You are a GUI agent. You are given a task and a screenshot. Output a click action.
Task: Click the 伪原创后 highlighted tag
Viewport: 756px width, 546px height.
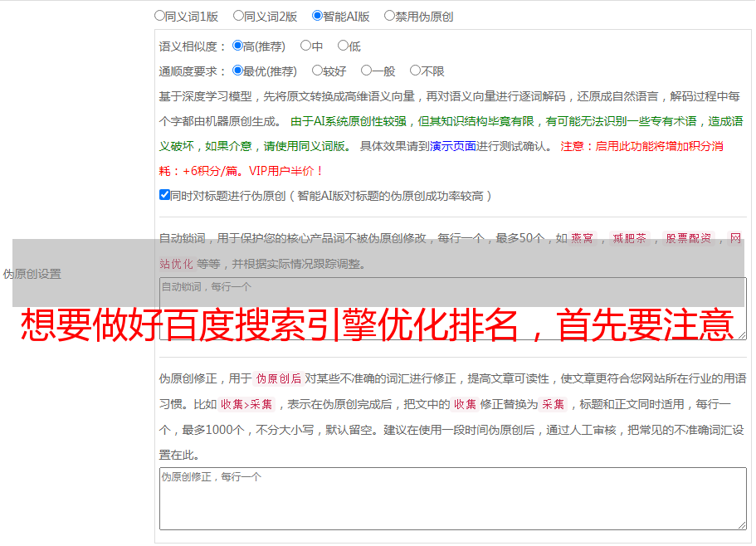(278, 378)
